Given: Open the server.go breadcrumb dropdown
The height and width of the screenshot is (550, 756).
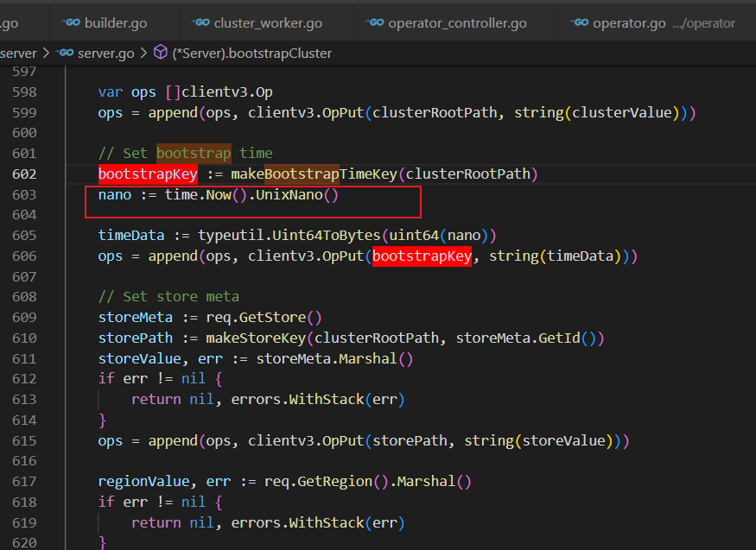Looking at the screenshot, I should pyautogui.click(x=105, y=54).
